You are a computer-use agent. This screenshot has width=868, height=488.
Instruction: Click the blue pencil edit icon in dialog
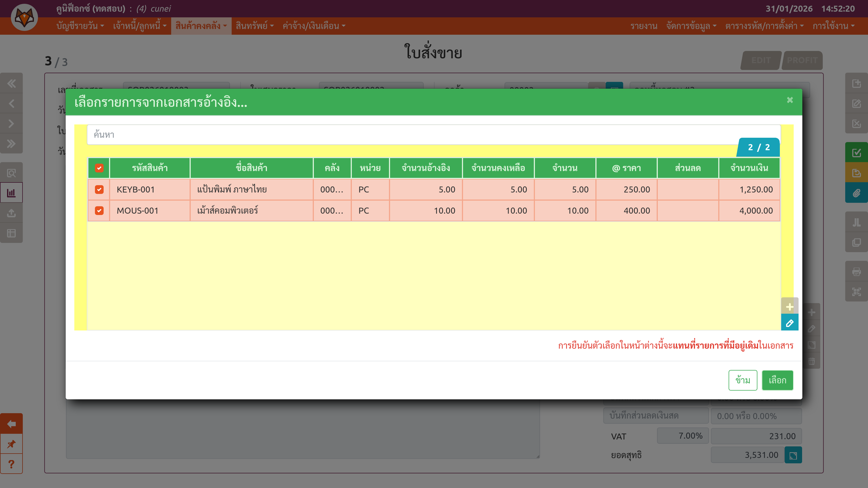(x=790, y=323)
